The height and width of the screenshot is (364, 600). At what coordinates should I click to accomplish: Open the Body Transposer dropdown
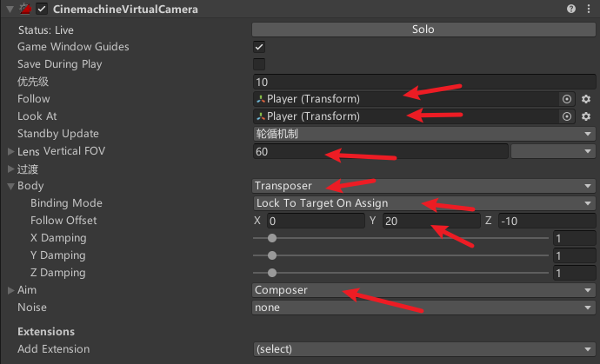(x=423, y=186)
